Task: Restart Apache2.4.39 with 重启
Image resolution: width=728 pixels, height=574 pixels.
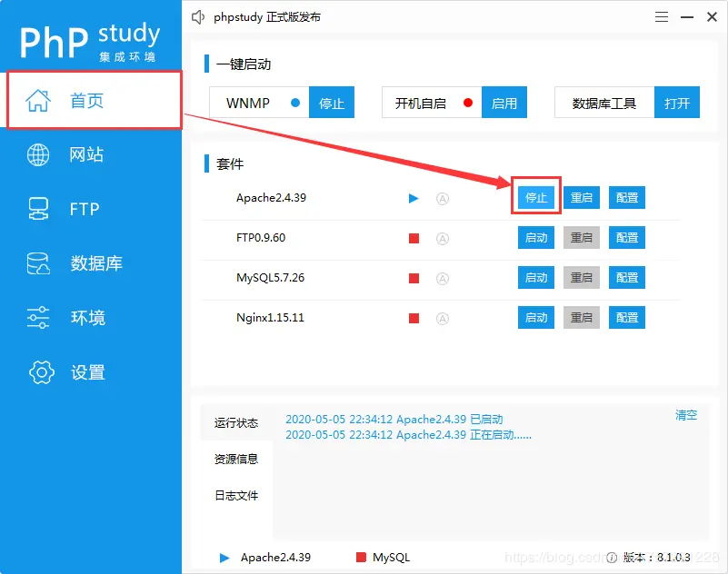Action: pyautogui.click(x=582, y=198)
